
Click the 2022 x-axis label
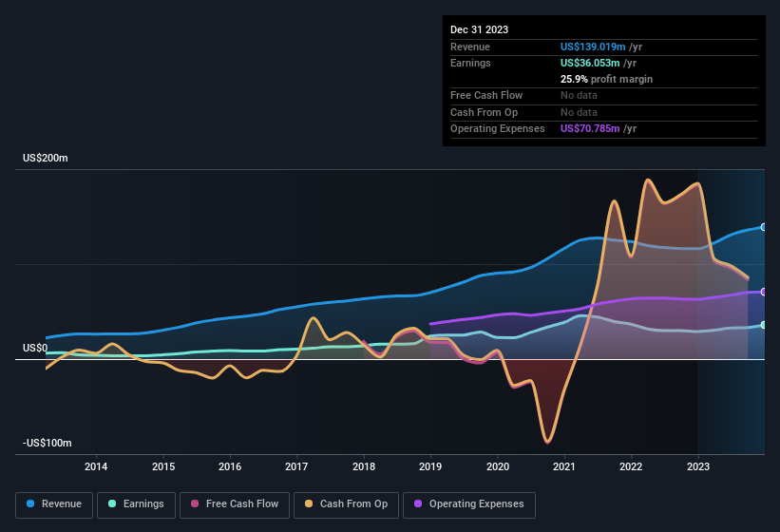(631, 466)
